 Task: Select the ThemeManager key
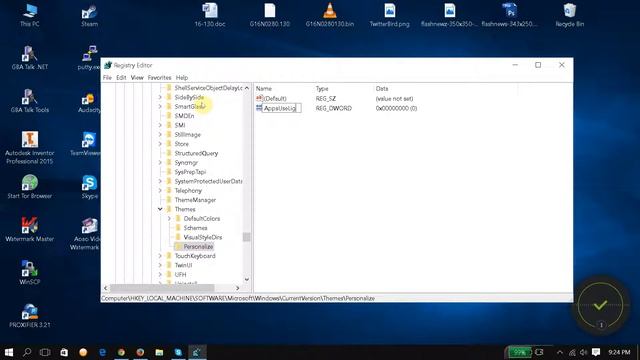195,200
